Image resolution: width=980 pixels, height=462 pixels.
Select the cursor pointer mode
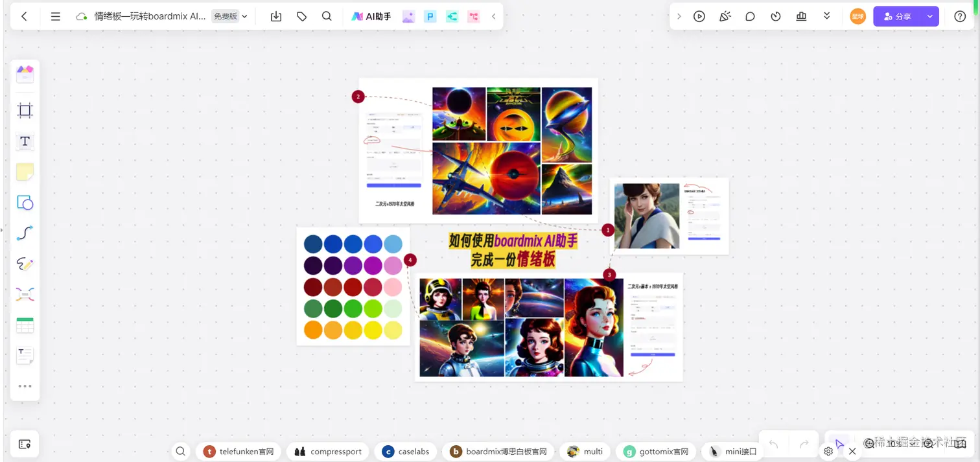(x=839, y=444)
